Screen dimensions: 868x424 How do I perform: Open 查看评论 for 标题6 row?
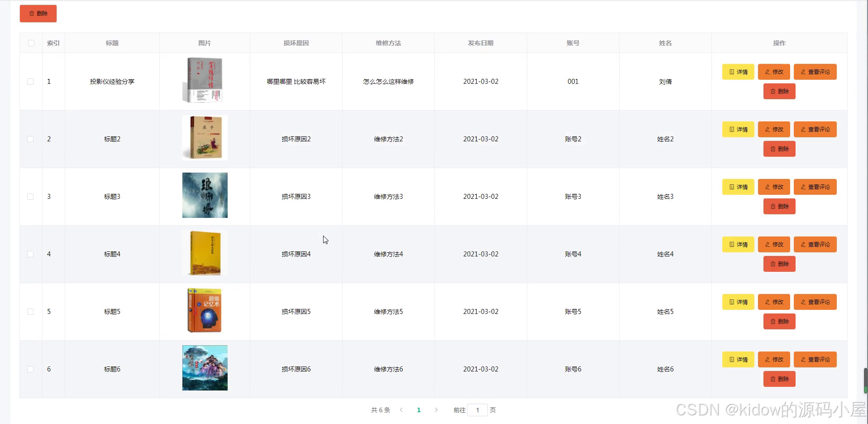815,359
